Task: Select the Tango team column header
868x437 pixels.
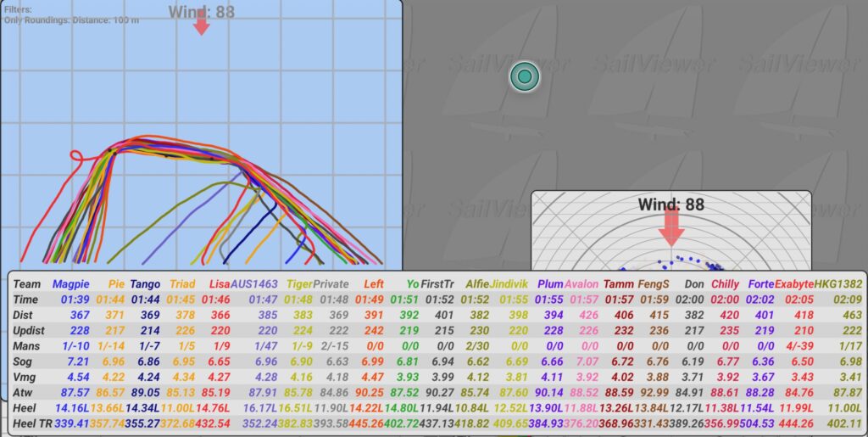Action: 145,284
